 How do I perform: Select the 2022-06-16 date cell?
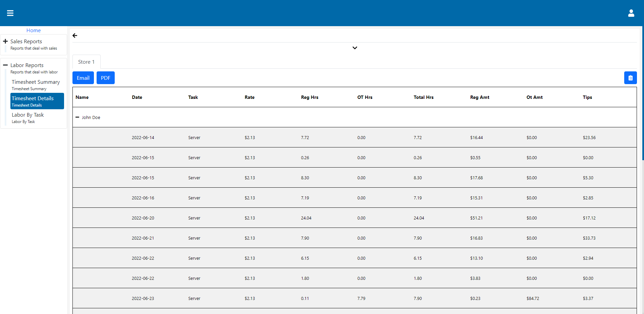point(143,198)
